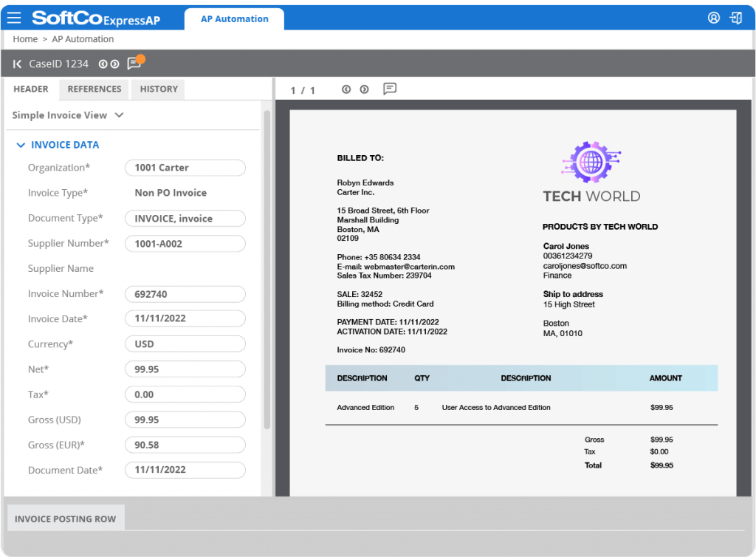The image size is (756, 560).
Task: Click 'caroljones@softco.com' on the invoice
Action: [585, 266]
